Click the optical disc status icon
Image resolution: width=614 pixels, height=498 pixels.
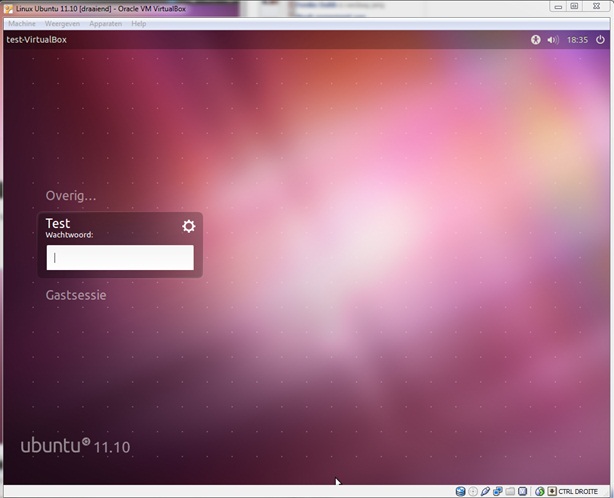tap(473, 491)
